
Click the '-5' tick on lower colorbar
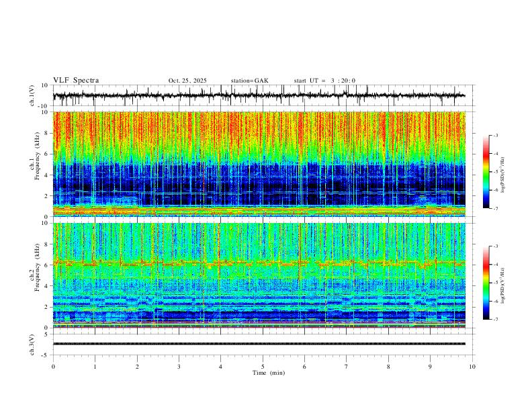[x=495, y=283]
